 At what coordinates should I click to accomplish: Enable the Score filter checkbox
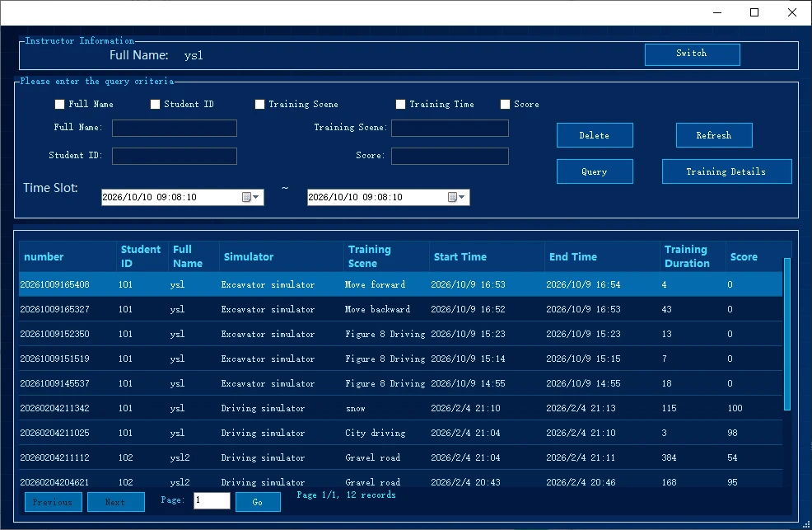pos(505,104)
